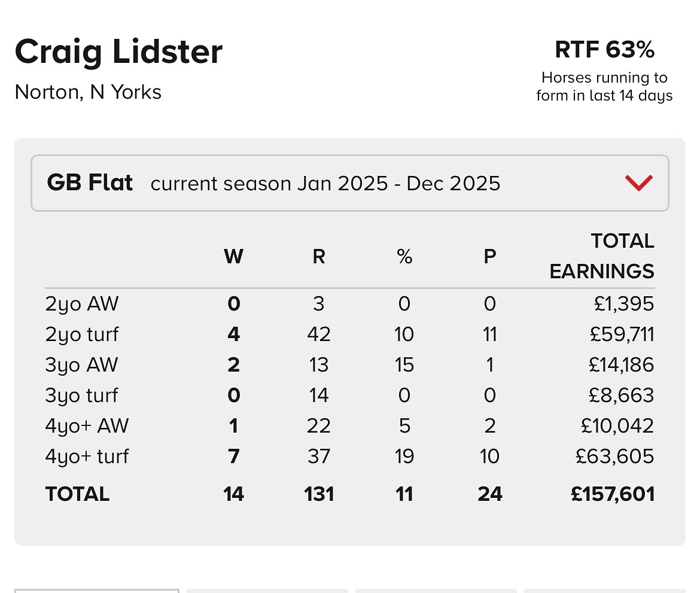Select the 2yo turf row label
Image resolution: width=700 pixels, height=593 pixels.
tap(82, 334)
